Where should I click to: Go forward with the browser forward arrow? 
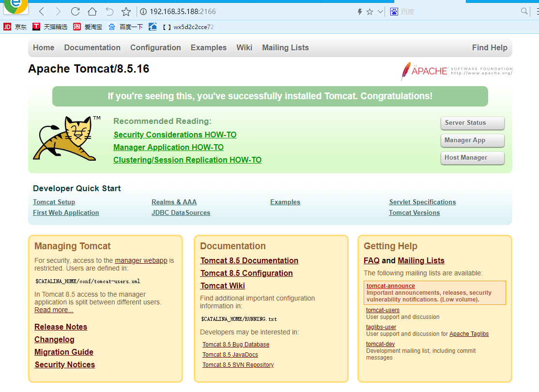pos(58,12)
